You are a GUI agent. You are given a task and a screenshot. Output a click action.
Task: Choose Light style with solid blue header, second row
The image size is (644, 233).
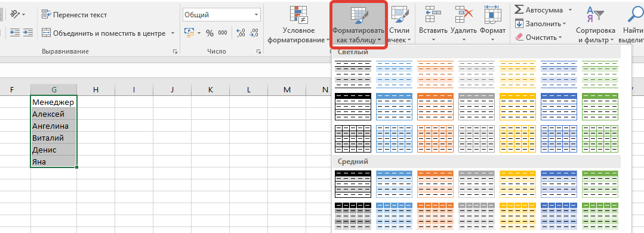[x=395, y=106]
